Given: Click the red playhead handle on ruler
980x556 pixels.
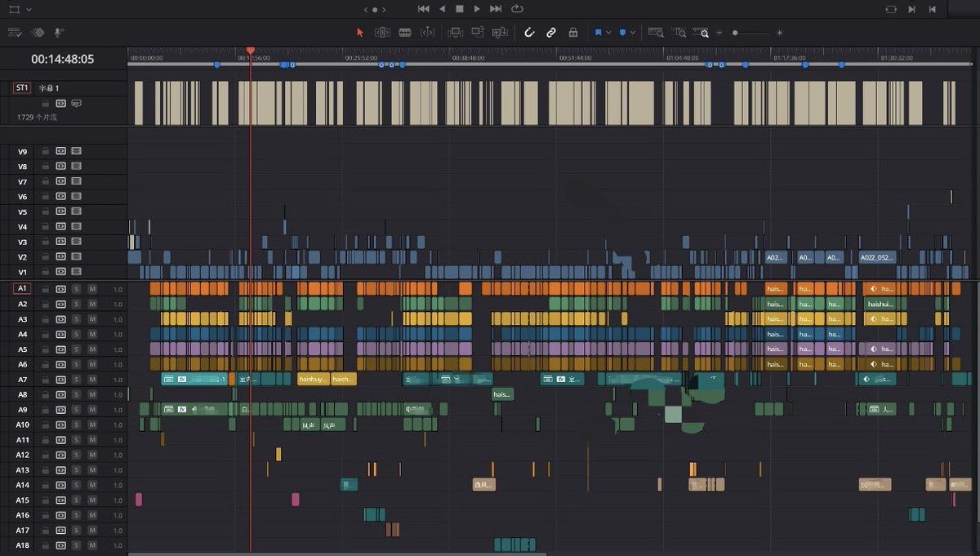Looking at the screenshot, I should pos(251,51).
